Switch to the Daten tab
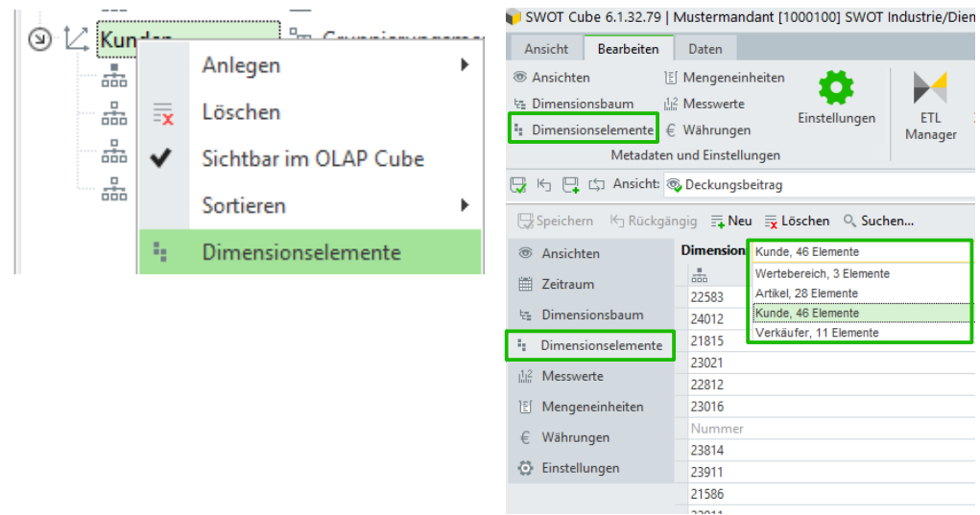 tap(705, 49)
